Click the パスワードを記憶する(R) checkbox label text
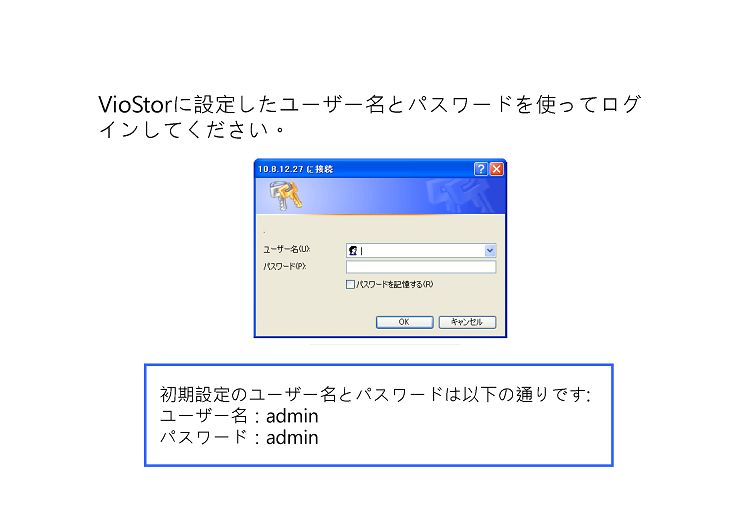 pyautogui.click(x=395, y=285)
